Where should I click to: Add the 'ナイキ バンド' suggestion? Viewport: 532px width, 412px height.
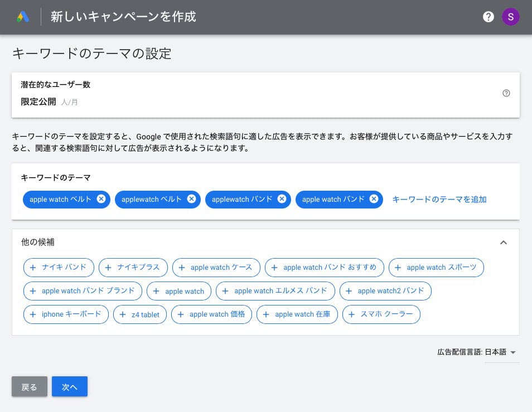click(x=59, y=268)
